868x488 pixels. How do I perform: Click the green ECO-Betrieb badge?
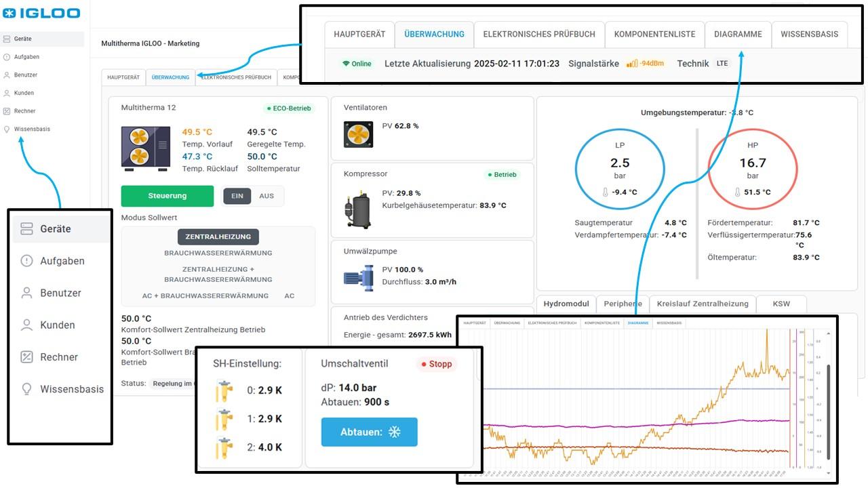[290, 108]
